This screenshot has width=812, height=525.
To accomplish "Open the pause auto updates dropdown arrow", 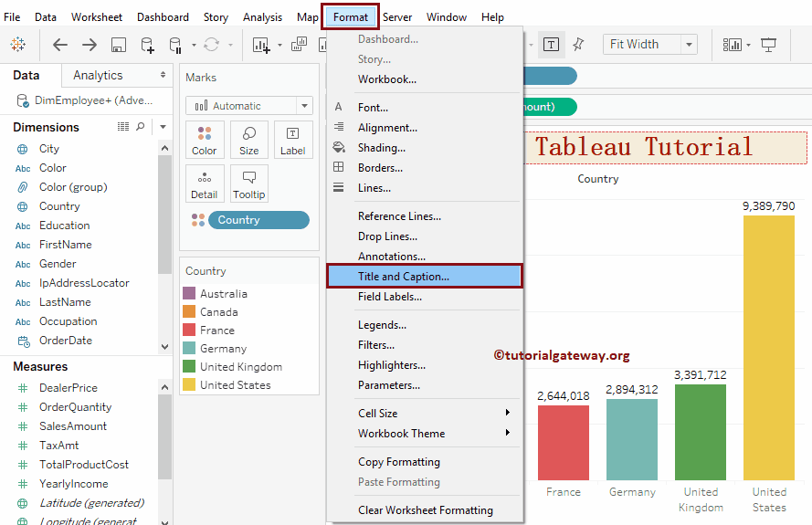I will 194,46.
